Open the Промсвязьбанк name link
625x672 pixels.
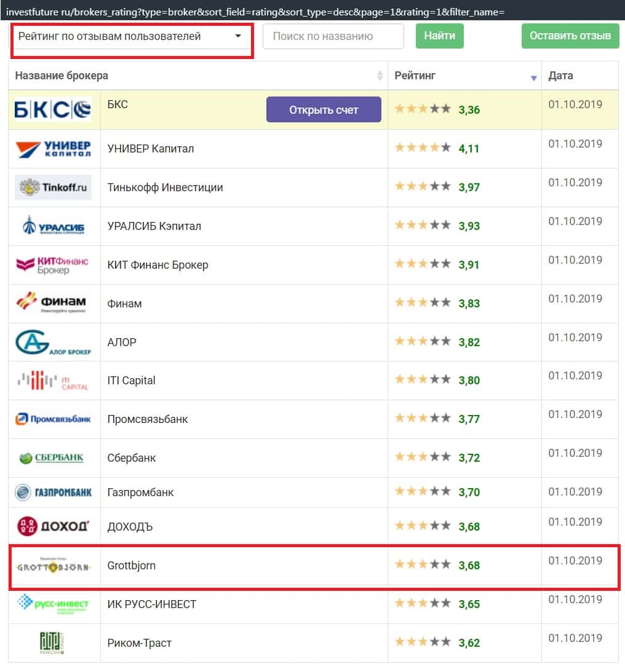pos(148,419)
